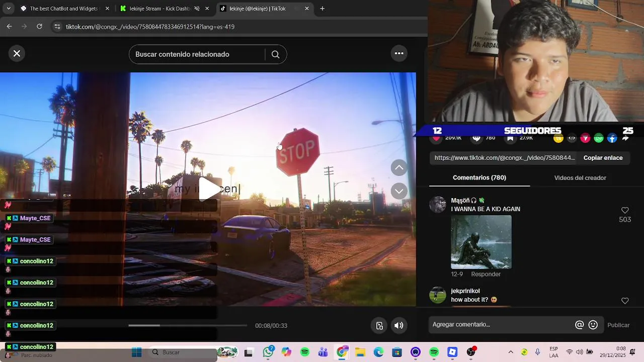Image resolution: width=644 pixels, height=362 pixels.
Task: Go to next video with down chevron
Action: coord(399,191)
